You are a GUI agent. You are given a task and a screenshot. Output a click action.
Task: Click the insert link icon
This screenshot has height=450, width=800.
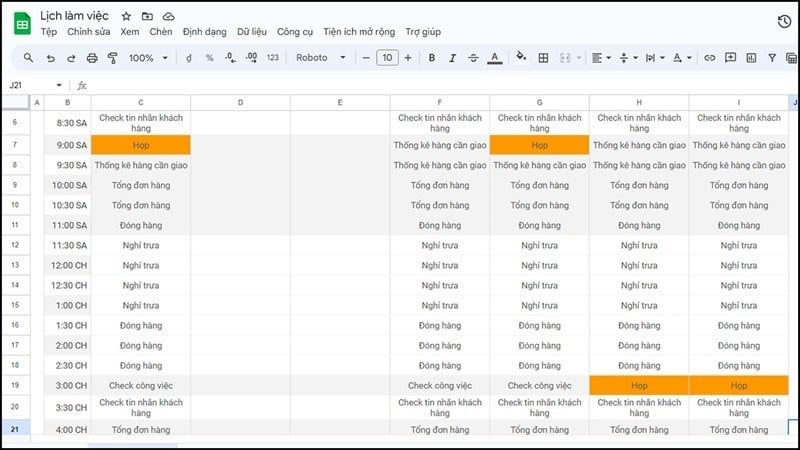[x=710, y=58]
